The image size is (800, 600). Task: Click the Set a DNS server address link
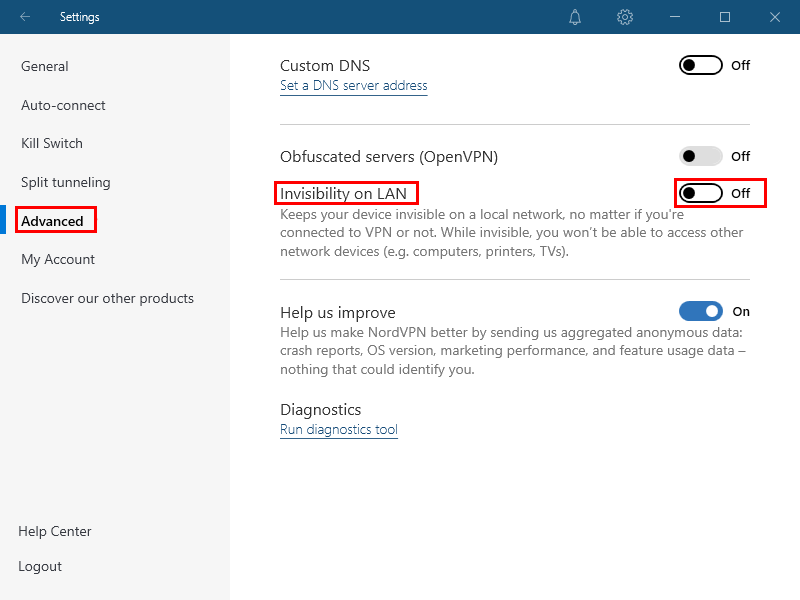pos(353,86)
